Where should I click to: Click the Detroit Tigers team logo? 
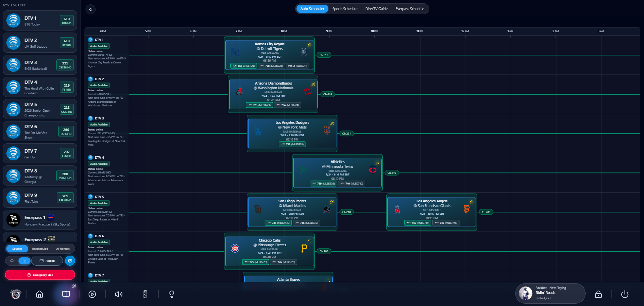[x=304, y=52]
